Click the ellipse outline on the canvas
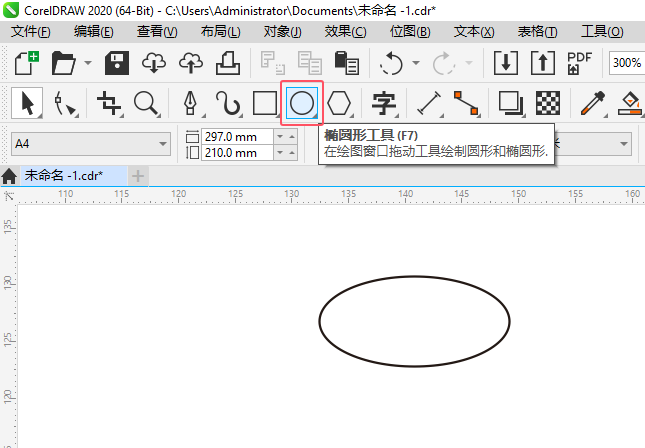This screenshot has height=448, width=645. (x=415, y=276)
